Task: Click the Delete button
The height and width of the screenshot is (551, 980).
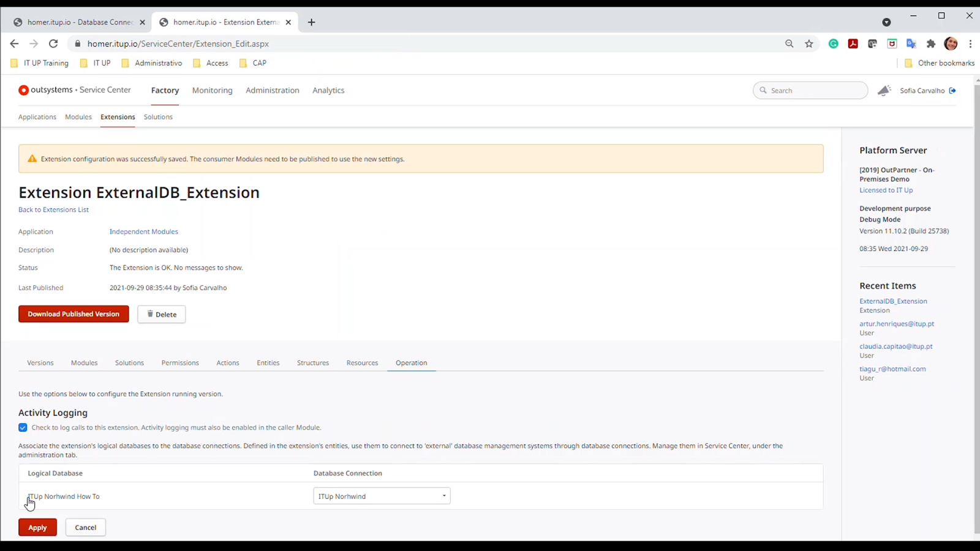Action: tap(162, 314)
